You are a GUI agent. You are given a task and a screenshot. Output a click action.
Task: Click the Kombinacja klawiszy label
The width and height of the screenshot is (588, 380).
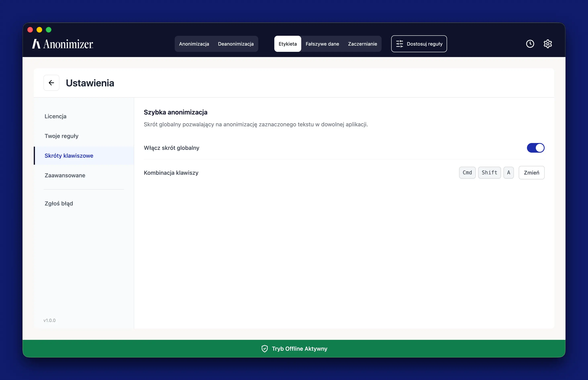[171, 173]
